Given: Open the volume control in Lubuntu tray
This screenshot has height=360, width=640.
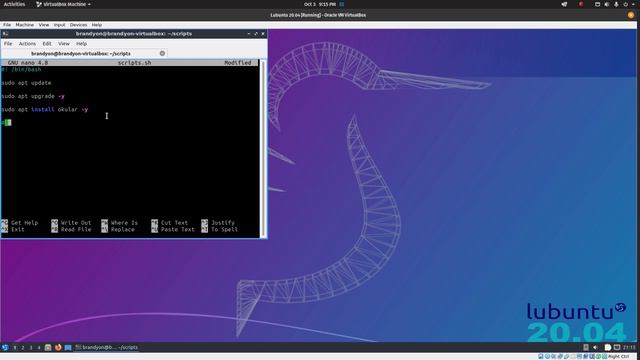Looking at the screenshot, I should pos(595,347).
